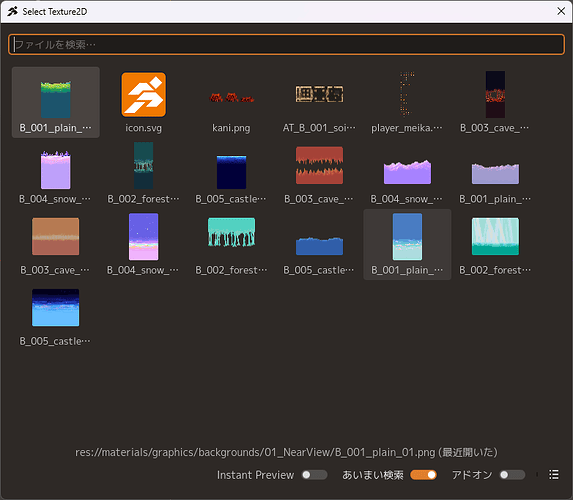Disable the あいまい検索 fuzzy search toggle

click(424, 475)
